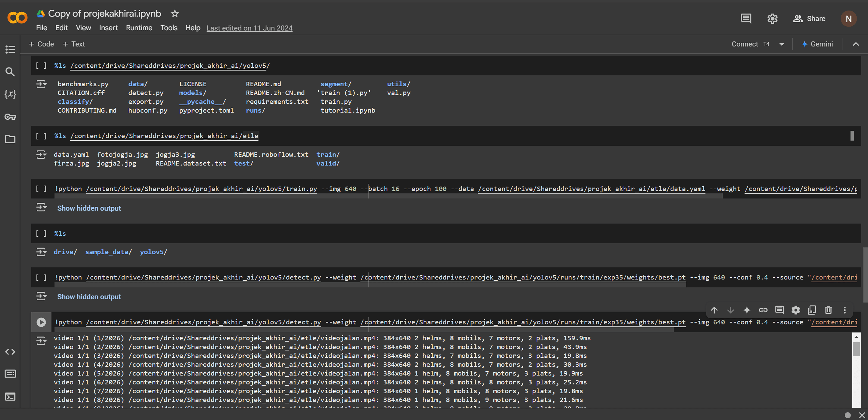Click data.yaml in etle listing output
868x420 pixels.
71,154
